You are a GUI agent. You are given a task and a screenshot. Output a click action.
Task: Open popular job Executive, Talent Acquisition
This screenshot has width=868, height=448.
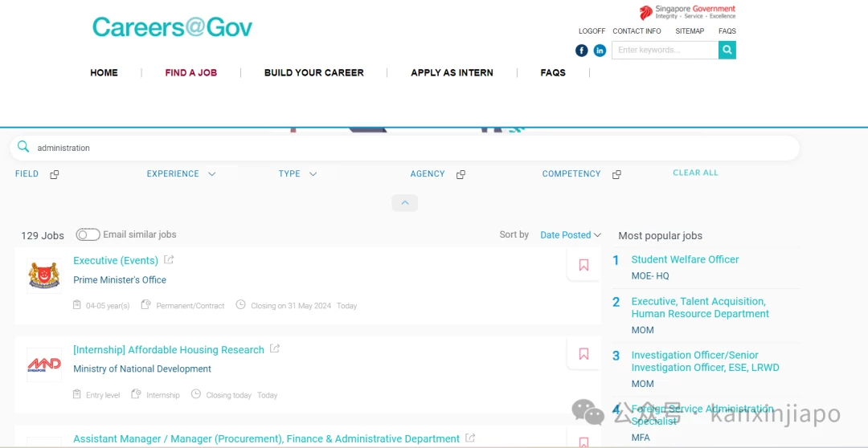pyautogui.click(x=700, y=307)
